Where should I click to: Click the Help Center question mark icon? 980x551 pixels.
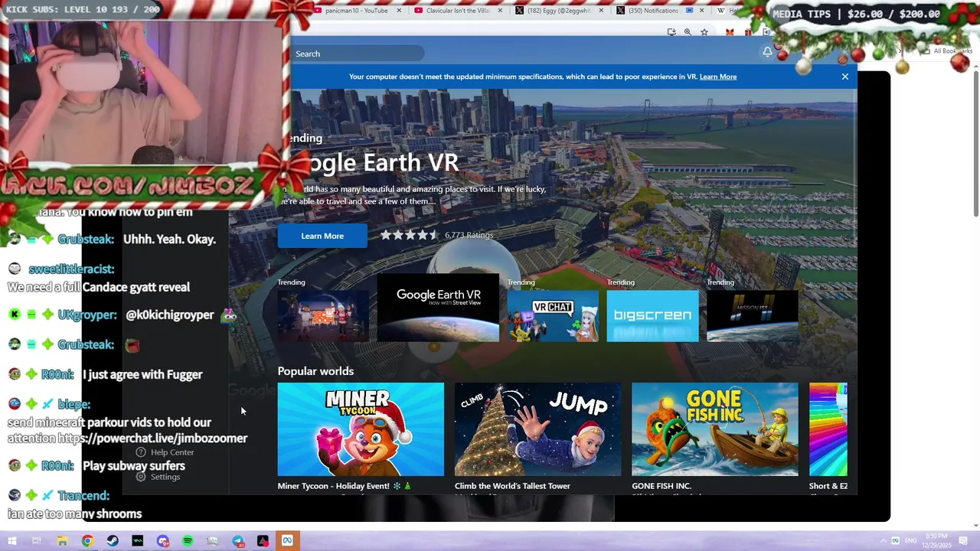141,452
